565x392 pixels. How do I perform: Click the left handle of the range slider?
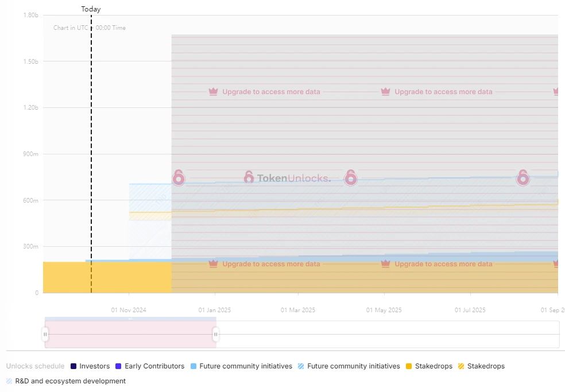click(45, 334)
